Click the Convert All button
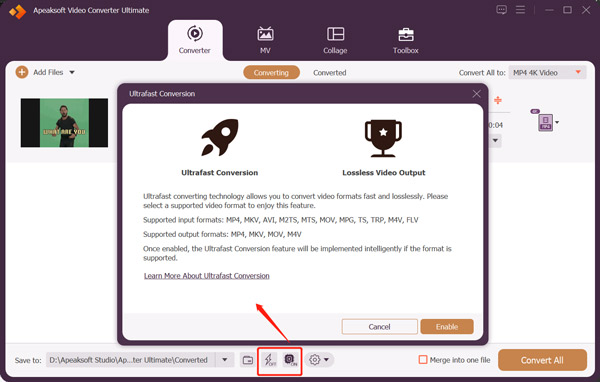 click(542, 360)
